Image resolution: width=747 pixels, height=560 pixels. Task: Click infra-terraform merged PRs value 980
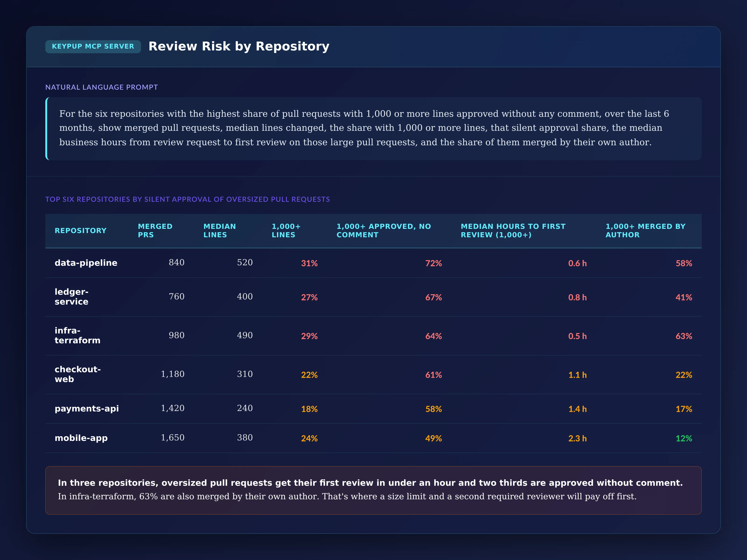pos(177,335)
